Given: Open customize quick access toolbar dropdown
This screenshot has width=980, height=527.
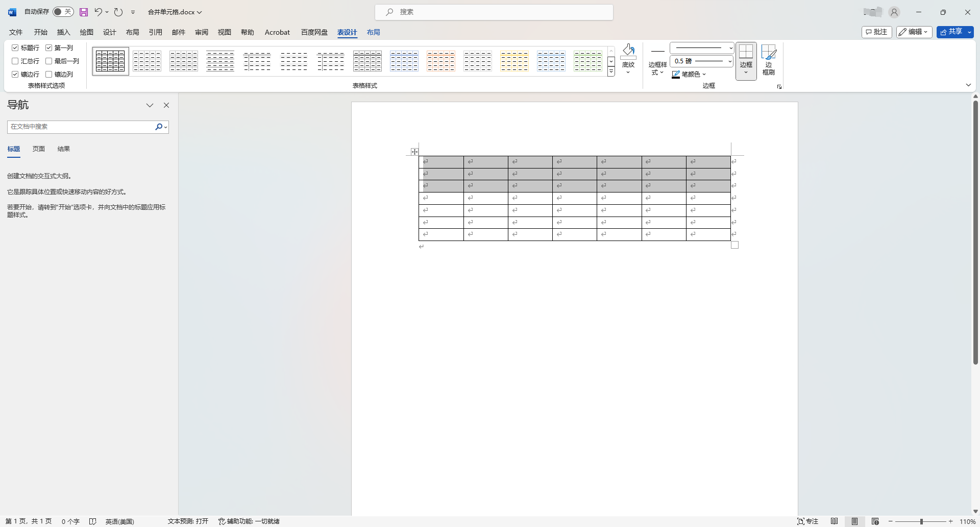Looking at the screenshot, I should point(133,12).
